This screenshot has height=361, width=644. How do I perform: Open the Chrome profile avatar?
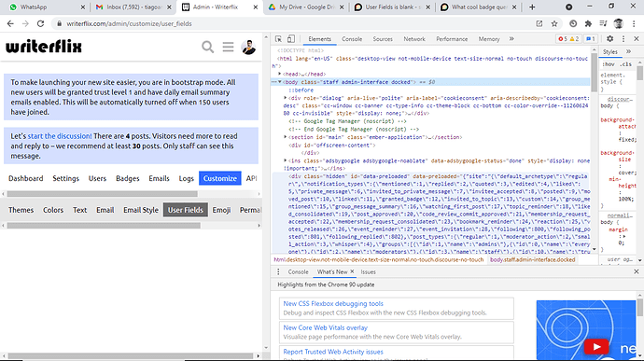tap(619, 24)
